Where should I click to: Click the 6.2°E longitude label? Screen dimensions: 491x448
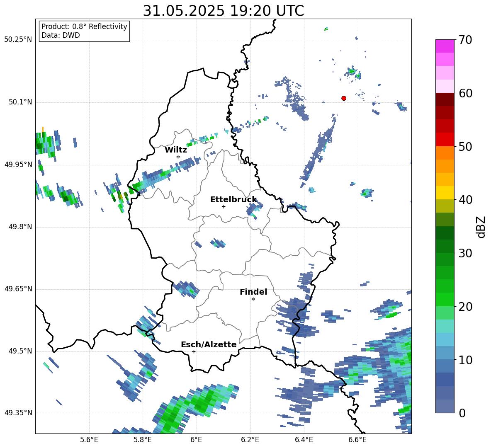pos(250,440)
